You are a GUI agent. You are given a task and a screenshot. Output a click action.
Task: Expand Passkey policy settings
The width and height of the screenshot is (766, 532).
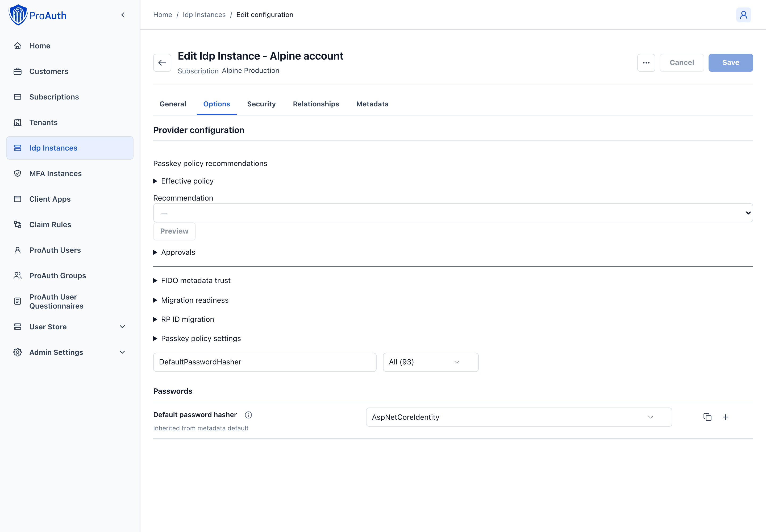(x=197, y=338)
